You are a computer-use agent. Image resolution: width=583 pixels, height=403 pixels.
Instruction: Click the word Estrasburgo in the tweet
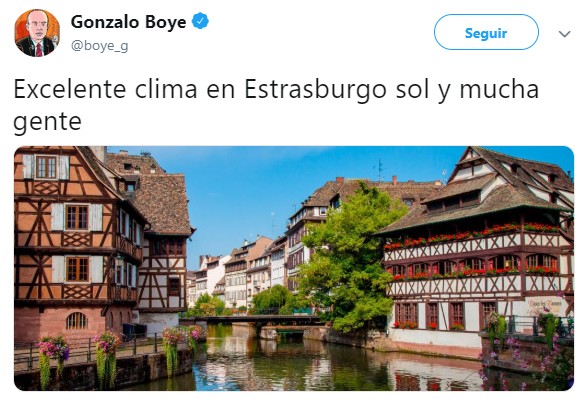pos(315,90)
